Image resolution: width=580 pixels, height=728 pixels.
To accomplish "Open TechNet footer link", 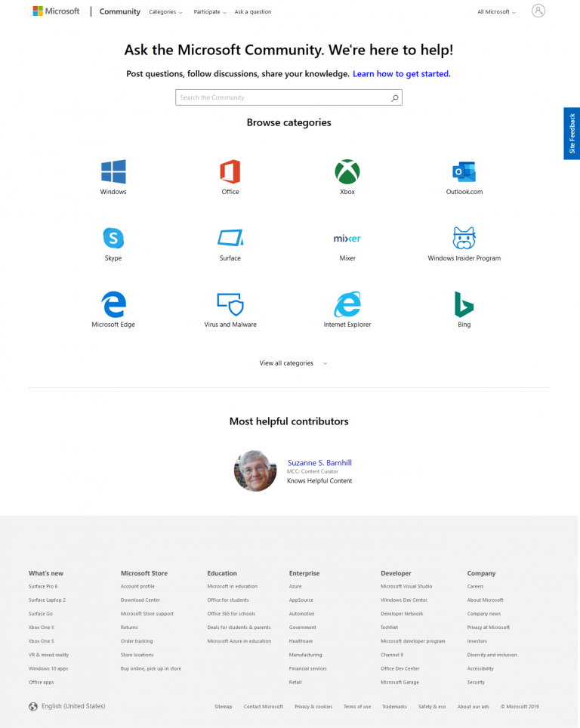I will (x=389, y=628).
